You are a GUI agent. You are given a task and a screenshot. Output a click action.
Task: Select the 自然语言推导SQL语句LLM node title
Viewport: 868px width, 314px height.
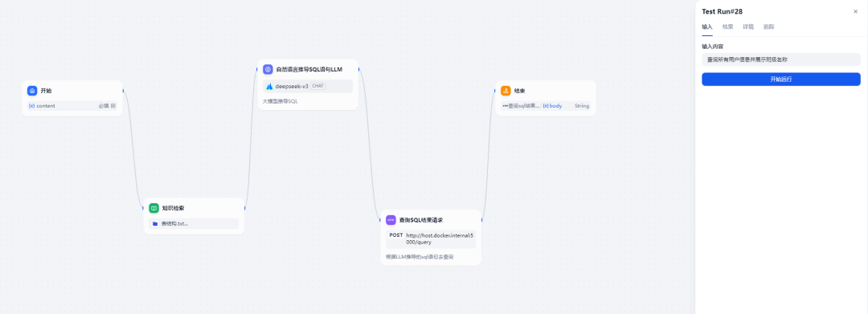pos(309,69)
